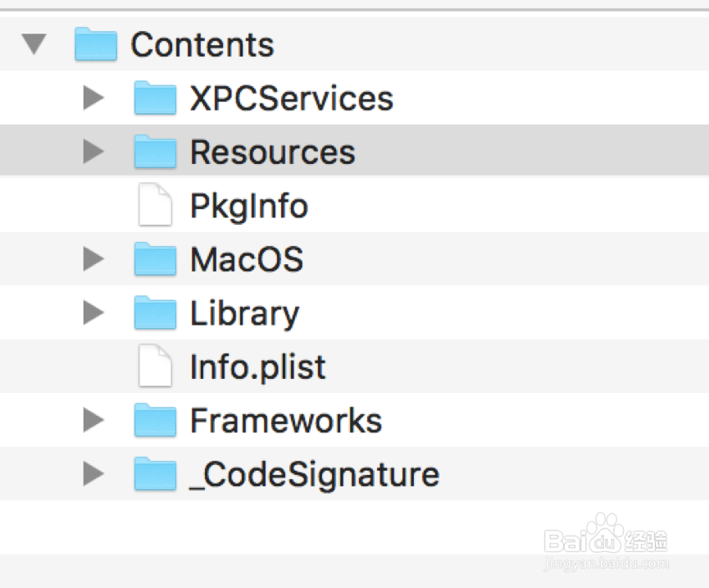Click the Resources folder icon
This screenshot has height=588, width=709.
(x=155, y=153)
